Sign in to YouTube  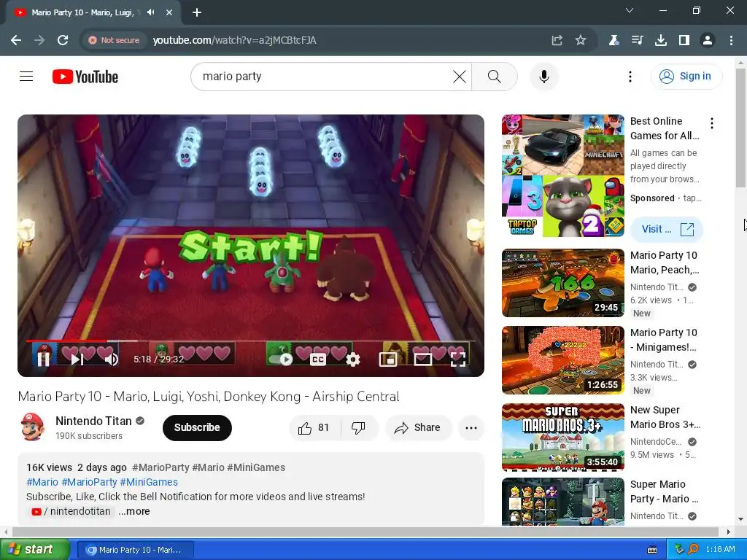[686, 76]
